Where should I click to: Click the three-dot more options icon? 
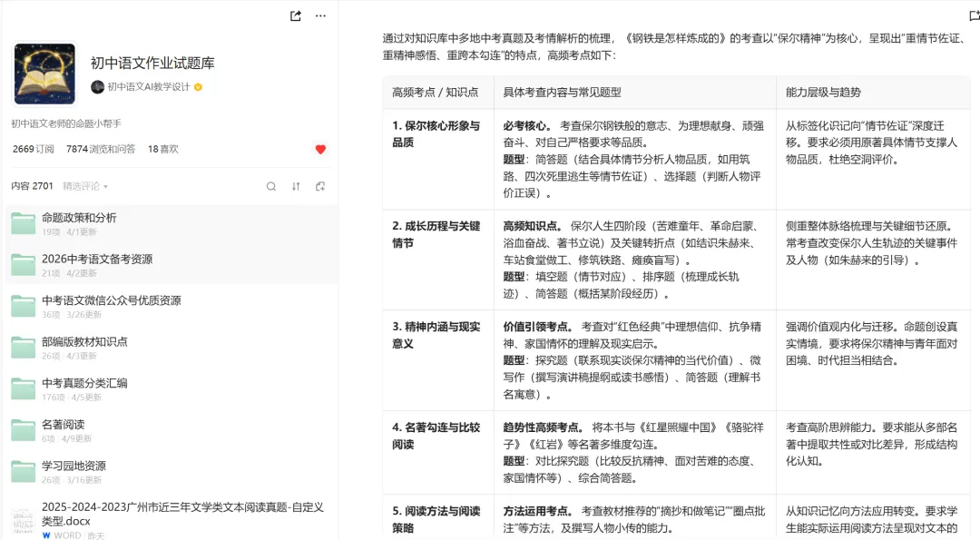[320, 16]
